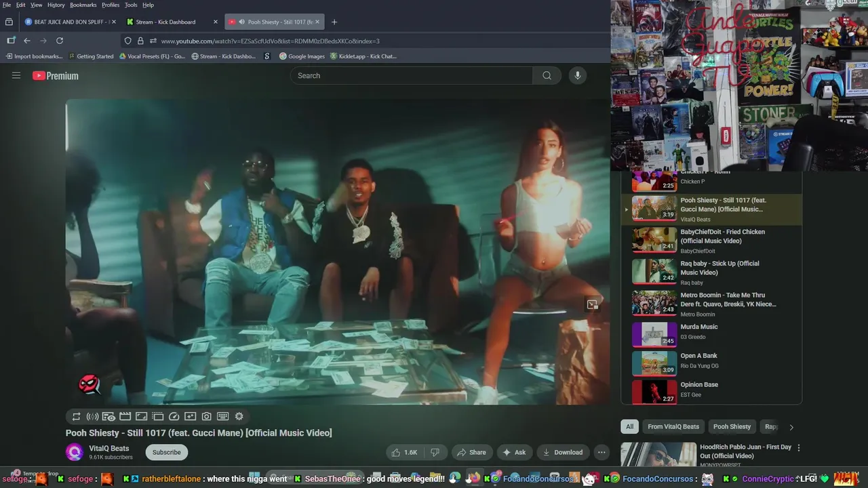
Task: Open the extension settings gear icon
Action: [x=239, y=416]
